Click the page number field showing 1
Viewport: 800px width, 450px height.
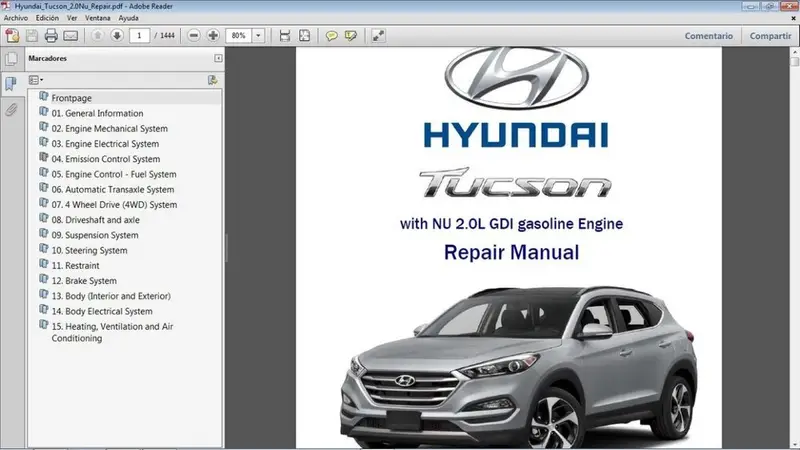[139, 36]
